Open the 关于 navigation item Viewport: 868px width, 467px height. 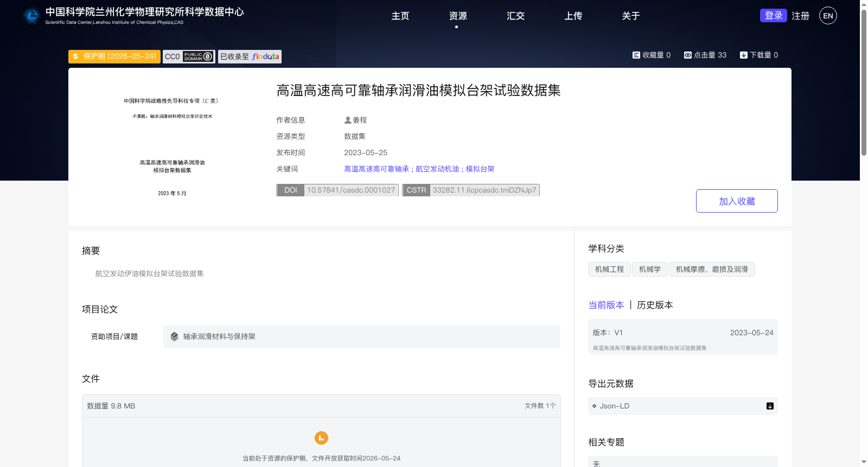point(630,16)
